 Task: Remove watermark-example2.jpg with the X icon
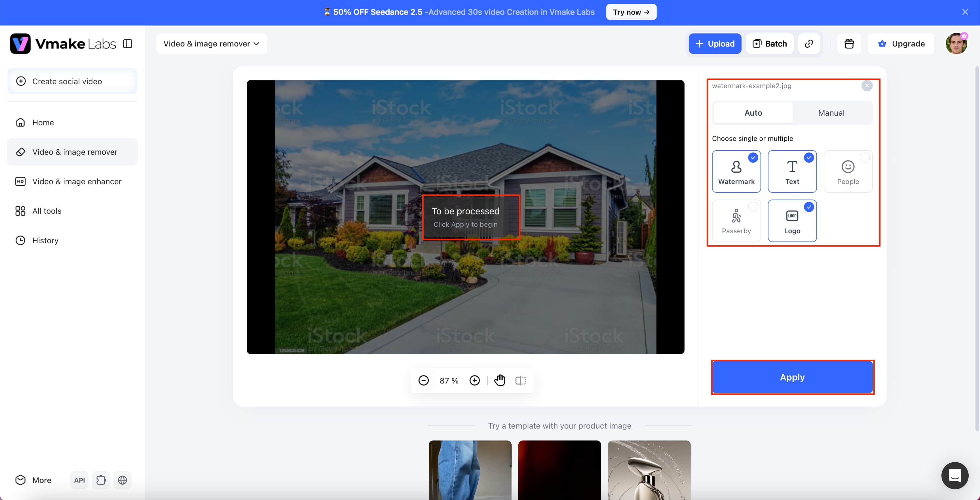click(867, 86)
